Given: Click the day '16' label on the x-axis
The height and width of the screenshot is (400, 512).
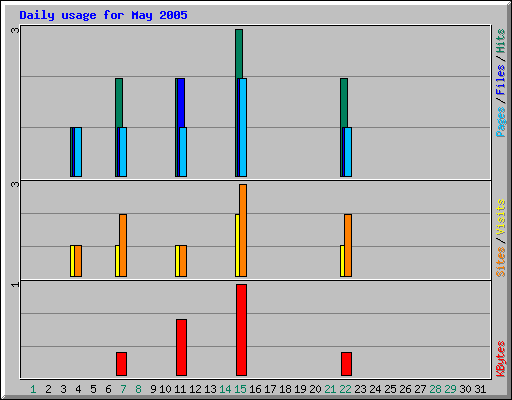Looking at the screenshot, I should click(x=255, y=389).
